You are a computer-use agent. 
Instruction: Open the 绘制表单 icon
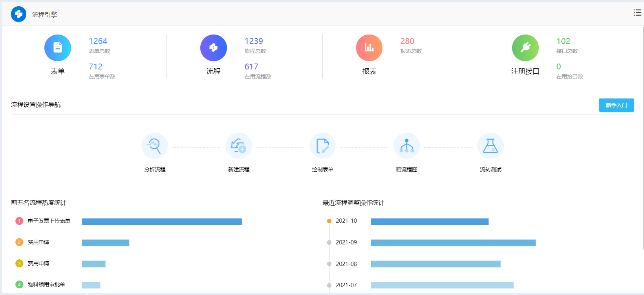(x=323, y=146)
